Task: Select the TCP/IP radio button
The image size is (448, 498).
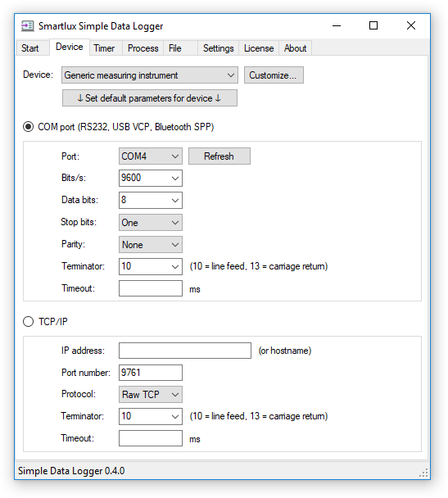Action: 29,321
